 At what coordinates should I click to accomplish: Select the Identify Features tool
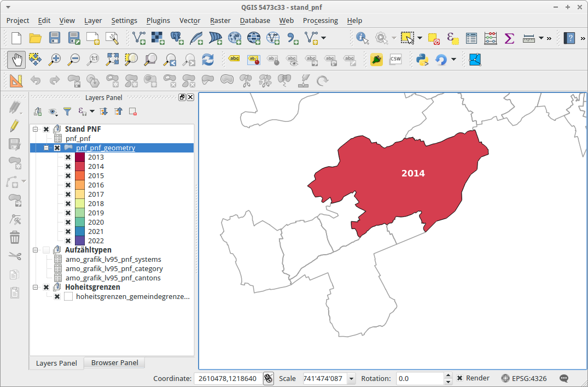362,38
